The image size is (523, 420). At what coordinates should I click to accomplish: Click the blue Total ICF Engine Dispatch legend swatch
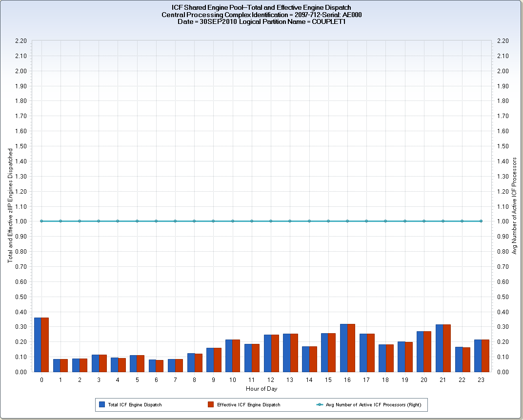pos(102,404)
